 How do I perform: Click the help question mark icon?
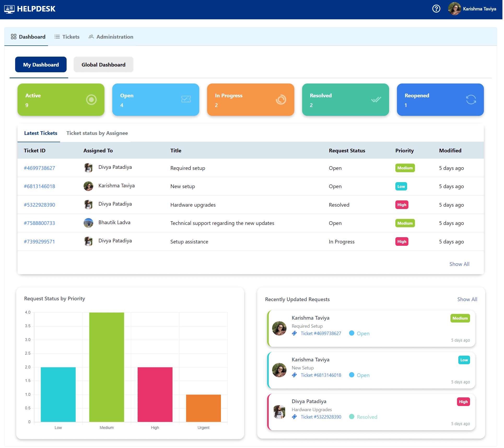pos(436,9)
